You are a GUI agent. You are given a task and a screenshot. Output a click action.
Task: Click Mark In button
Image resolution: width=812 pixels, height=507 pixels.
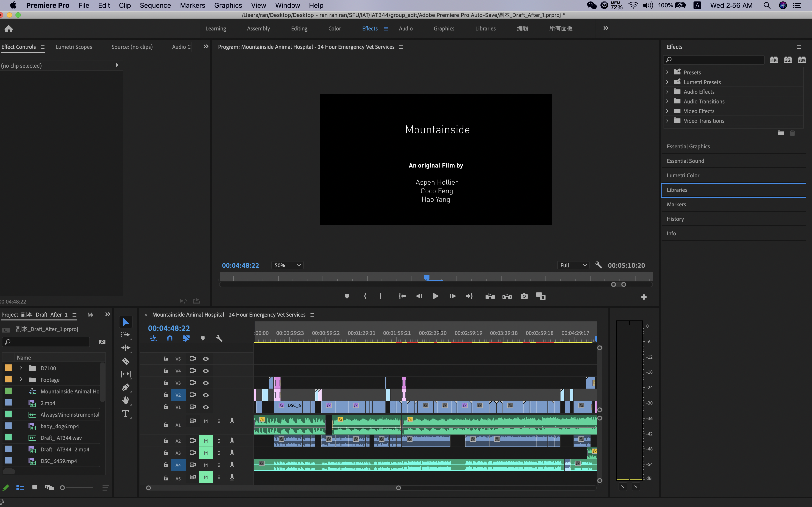[x=365, y=296]
